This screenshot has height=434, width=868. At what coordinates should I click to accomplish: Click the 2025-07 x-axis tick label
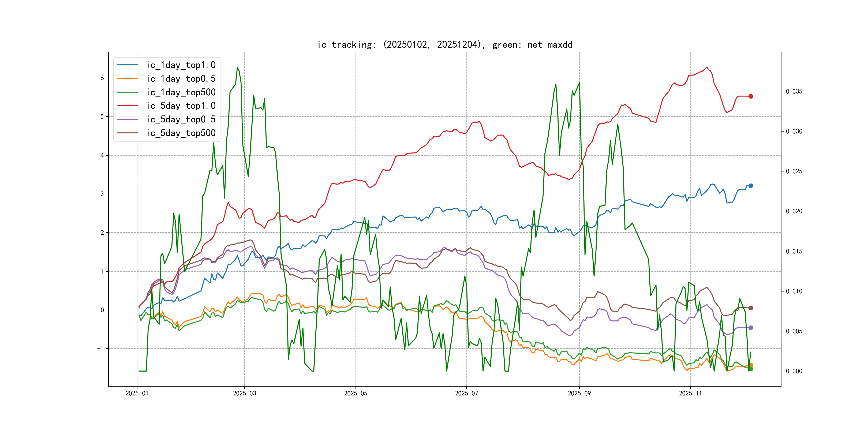point(466,393)
